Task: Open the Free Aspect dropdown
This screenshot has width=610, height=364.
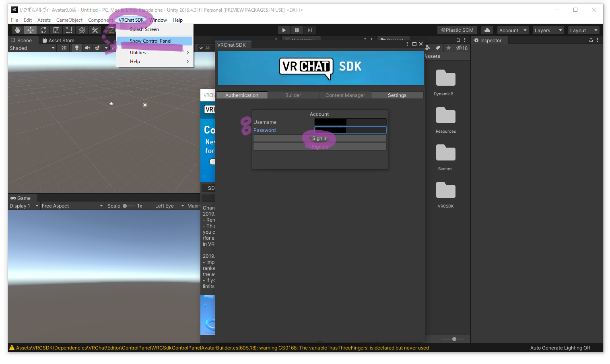Action: pos(72,206)
